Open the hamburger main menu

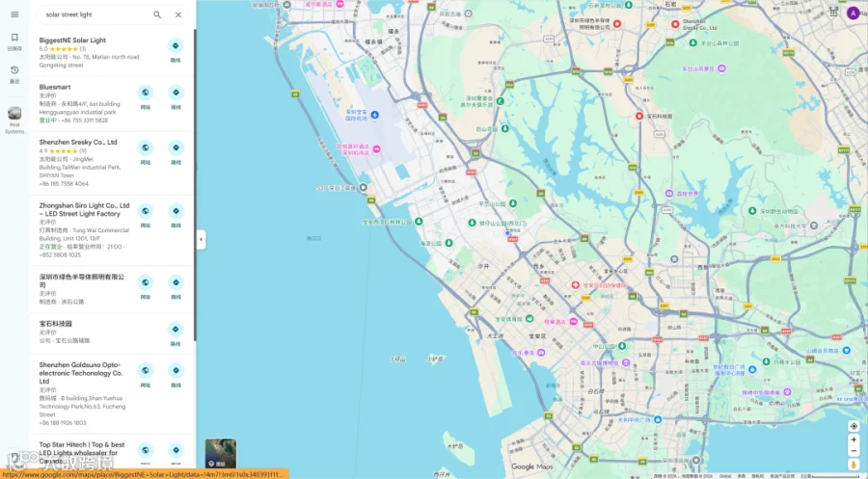click(14, 14)
